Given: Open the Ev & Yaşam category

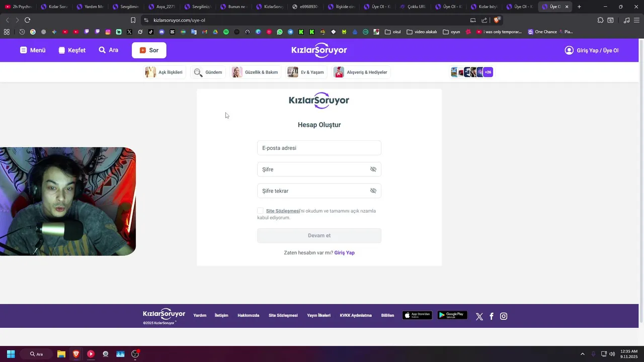Looking at the screenshot, I should pyautogui.click(x=306, y=72).
